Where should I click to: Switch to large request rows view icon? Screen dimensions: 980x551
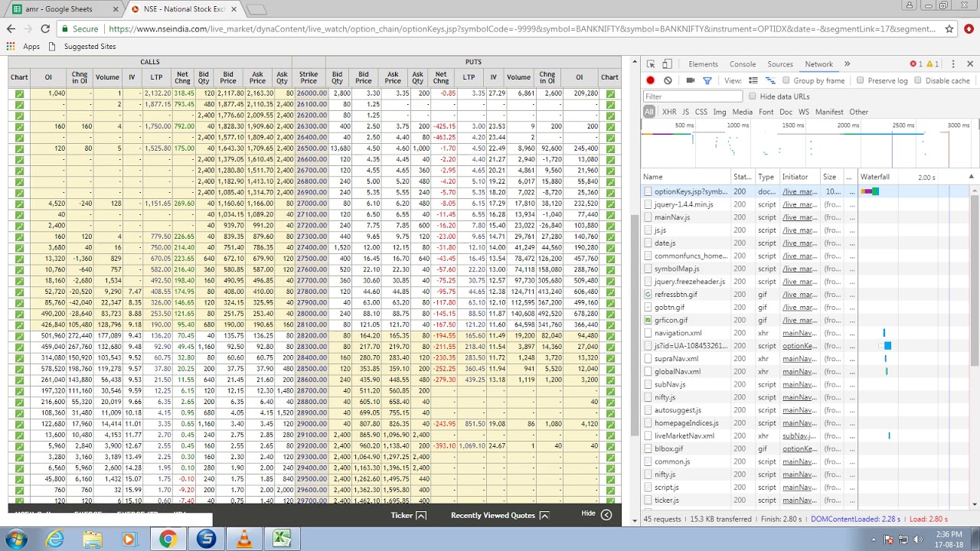pos(753,80)
